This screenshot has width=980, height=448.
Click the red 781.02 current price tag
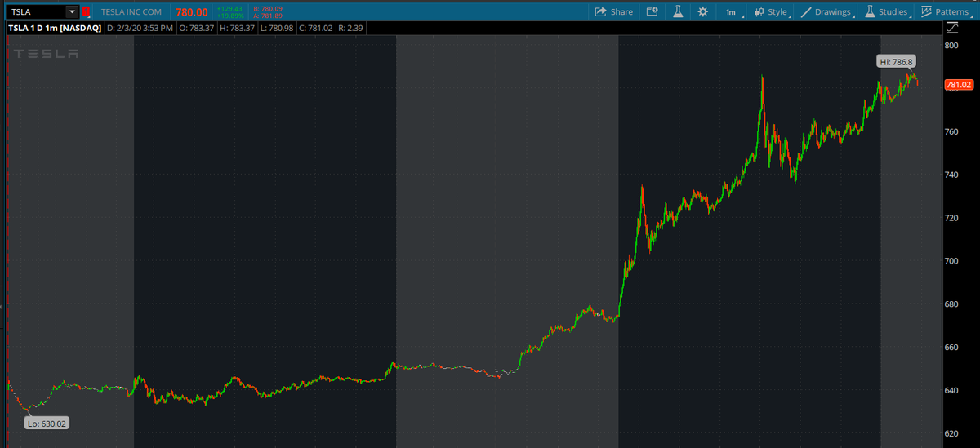[958, 85]
